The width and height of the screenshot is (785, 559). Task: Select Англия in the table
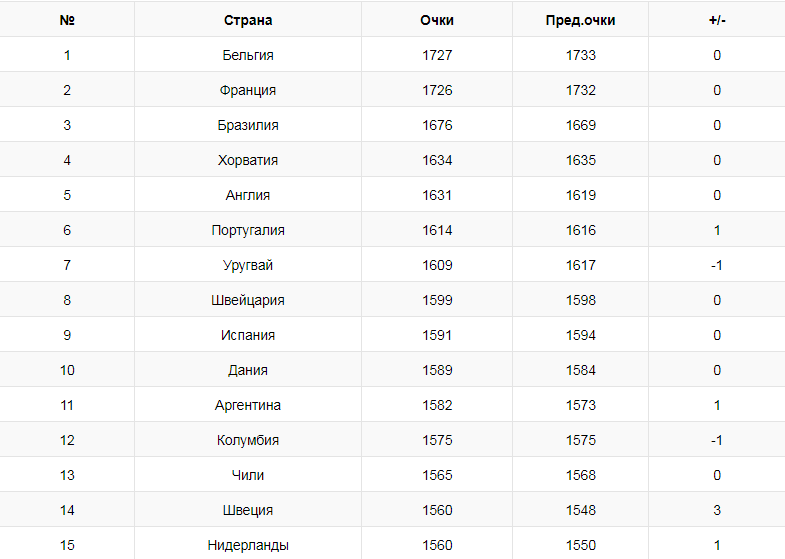pyautogui.click(x=248, y=195)
